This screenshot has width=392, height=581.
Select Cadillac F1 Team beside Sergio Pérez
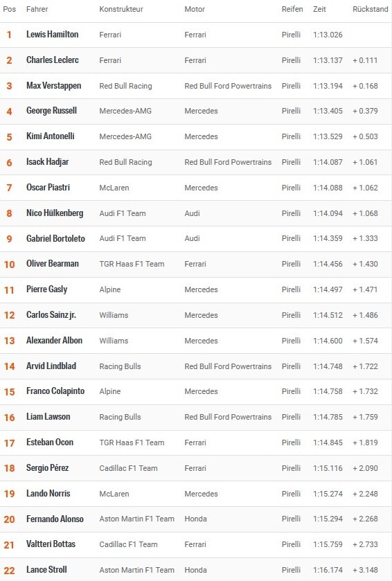click(x=129, y=468)
